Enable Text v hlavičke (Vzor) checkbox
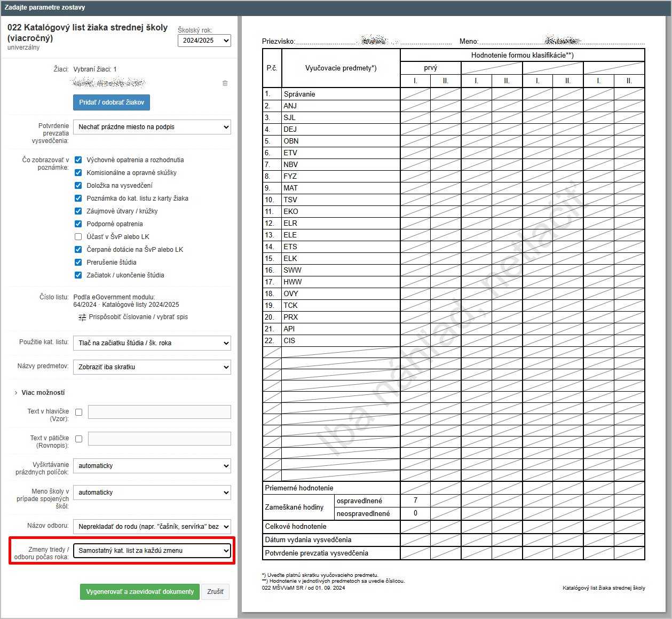The width and height of the screenshot is (672, 619). (79, 412)
